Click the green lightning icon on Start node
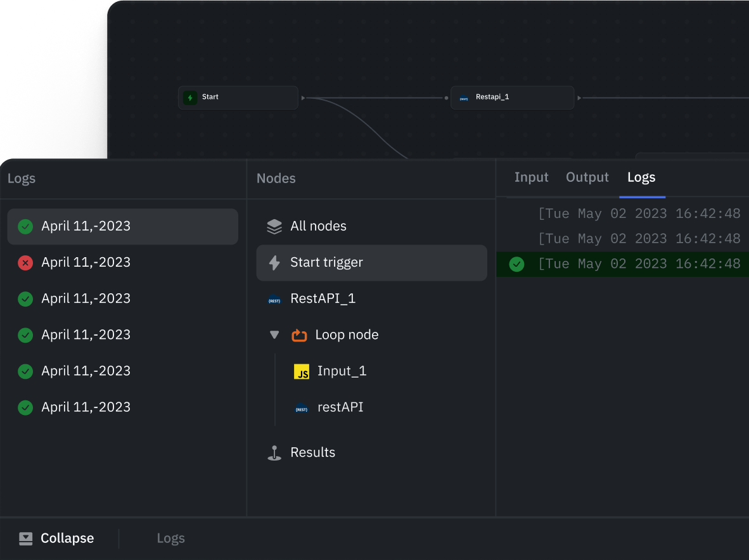Image resolution: width=749 pixels, height=560 pixels. 190,98
